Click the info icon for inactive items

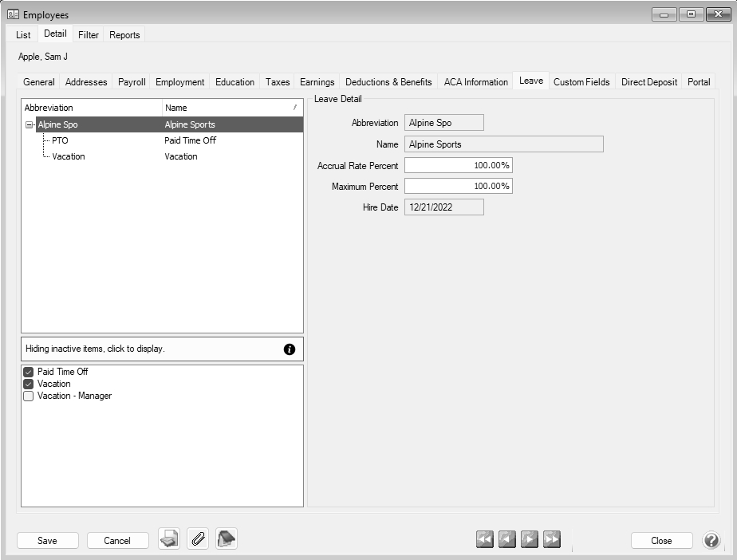coord(290,349)
